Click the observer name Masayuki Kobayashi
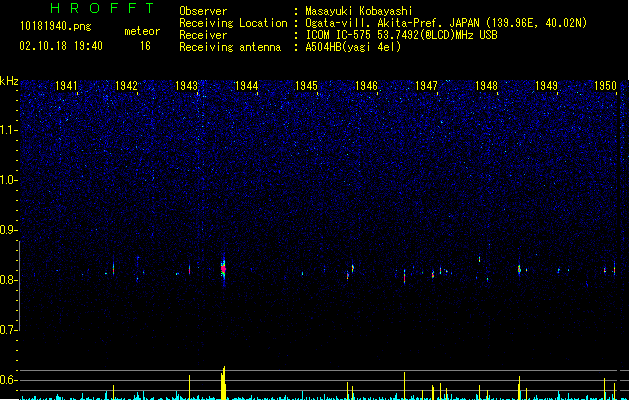Viewport: 629px width, 400px height. [359, 11]
